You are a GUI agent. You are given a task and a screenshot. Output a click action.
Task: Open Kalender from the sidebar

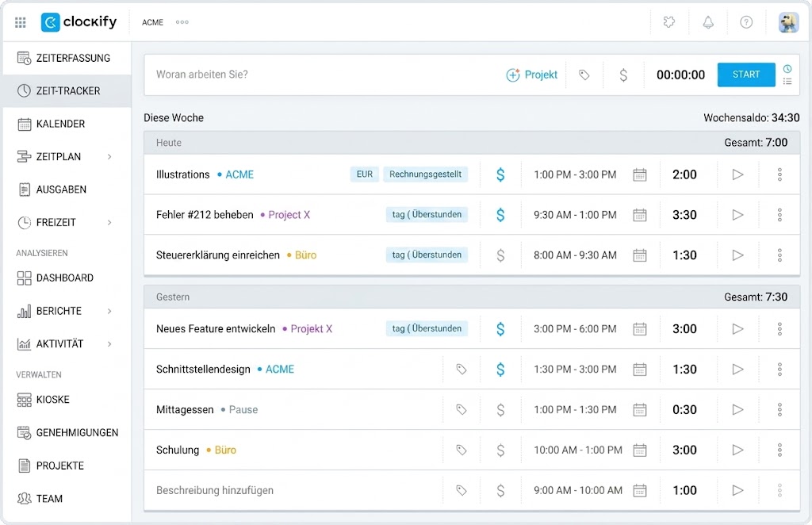click(x=60, y=124)
